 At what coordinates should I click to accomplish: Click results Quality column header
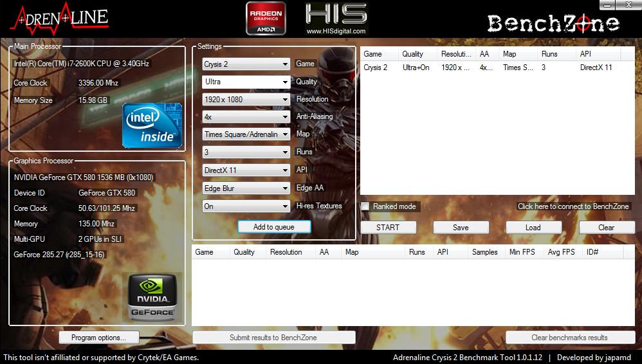click(x=248, y=252)
